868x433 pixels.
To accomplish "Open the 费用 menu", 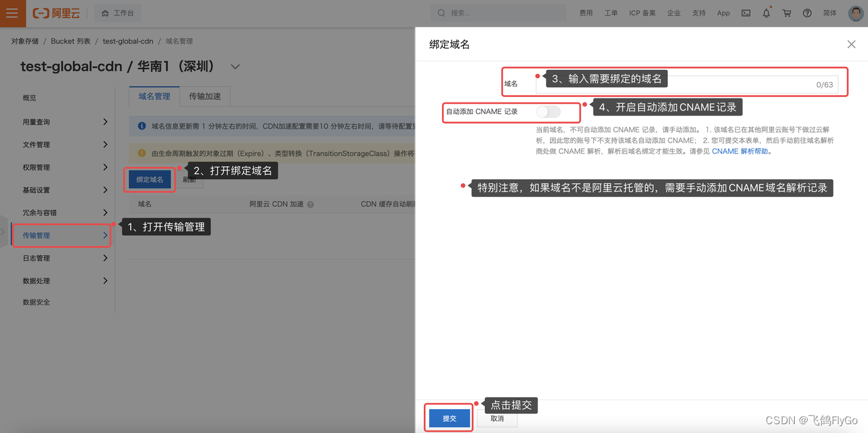I will click(x=586, y=13).
